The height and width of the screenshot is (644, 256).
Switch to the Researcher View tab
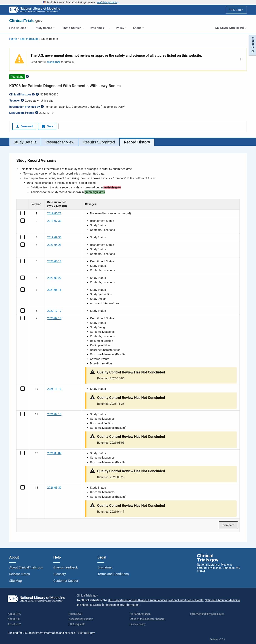(60, 142)
